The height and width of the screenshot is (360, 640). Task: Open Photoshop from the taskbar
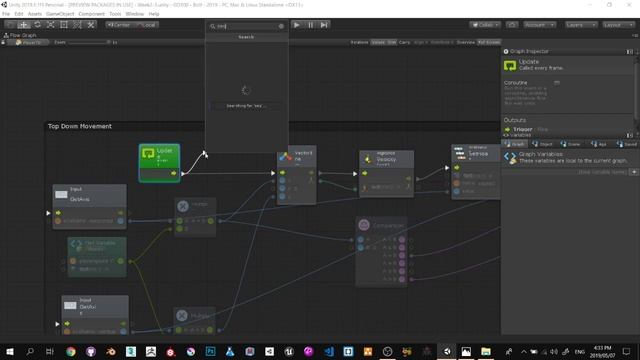click(210, 351)
